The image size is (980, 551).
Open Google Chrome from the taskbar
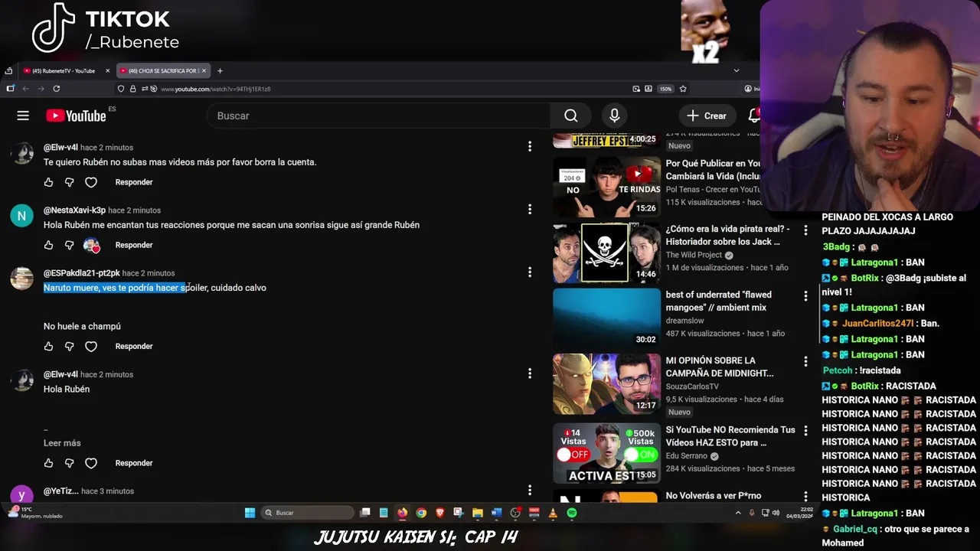[x=421, y=513]
